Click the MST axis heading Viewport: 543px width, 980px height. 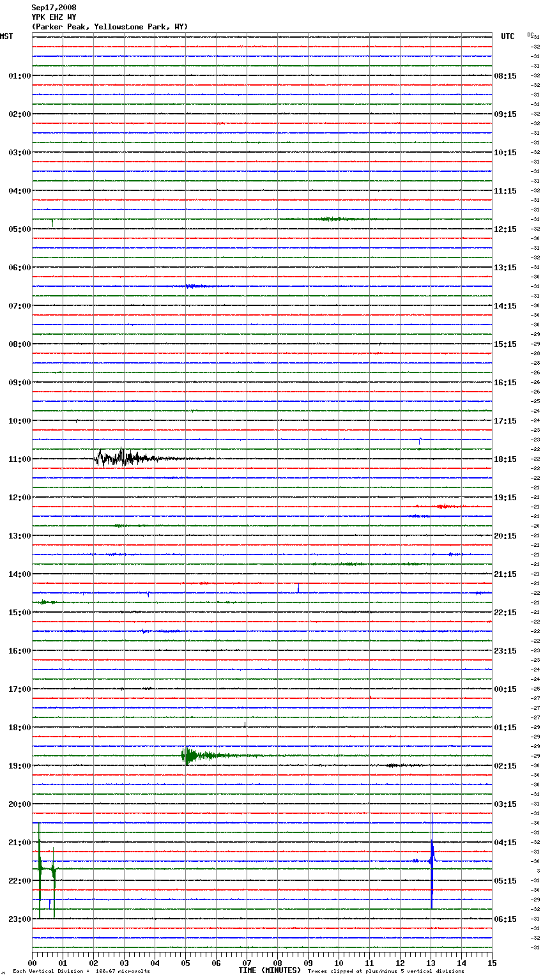pos(6,36)
